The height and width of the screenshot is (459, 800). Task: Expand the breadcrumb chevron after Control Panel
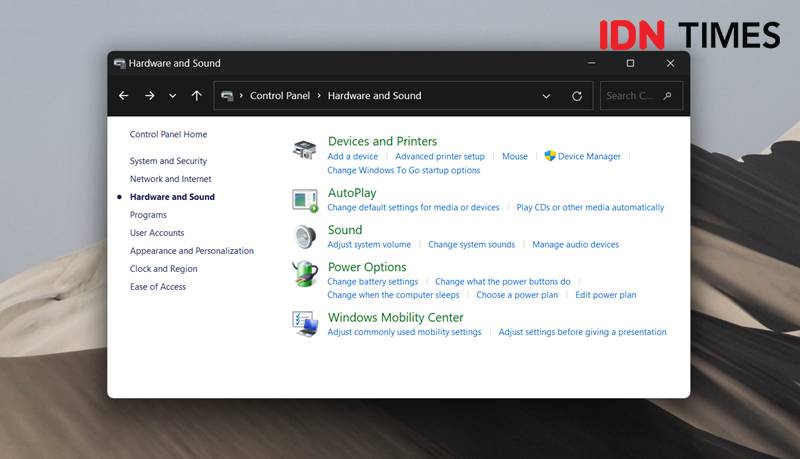point(319,95)
